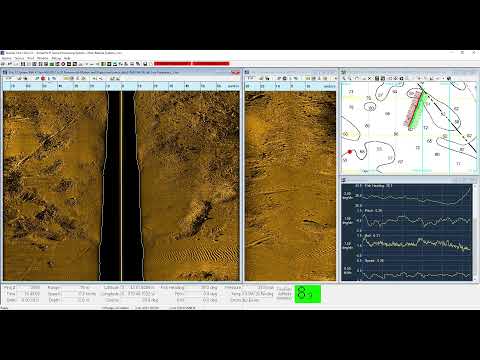Click the magnifier icon in map toolbar
The height and width of the screenshot is (360, 480).
(x=344, y=78)
